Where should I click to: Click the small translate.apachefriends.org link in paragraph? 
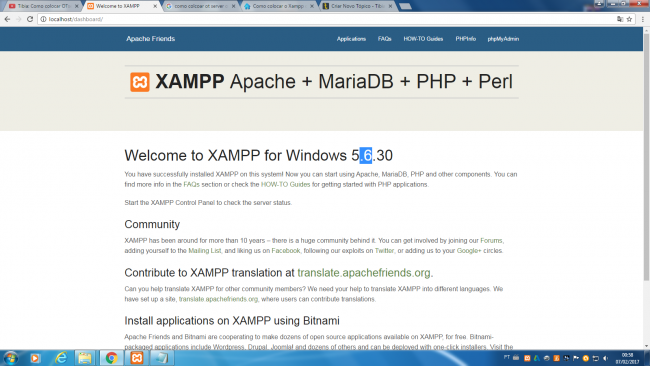[218, 299]
